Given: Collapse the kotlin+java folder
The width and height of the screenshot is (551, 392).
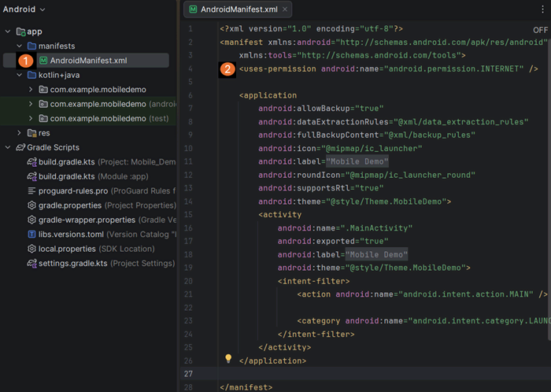Looking at the screenshot, I should [20, 75].
